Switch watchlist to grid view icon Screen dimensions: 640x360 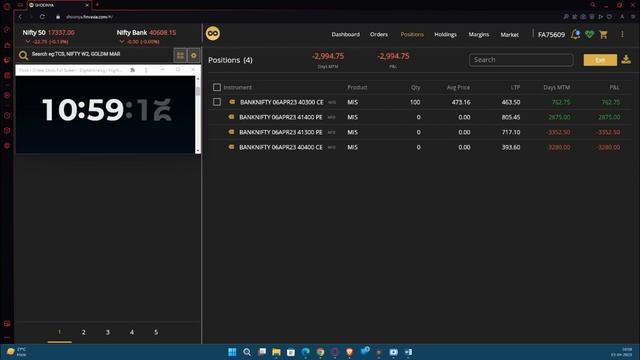(x=180, y=56)
